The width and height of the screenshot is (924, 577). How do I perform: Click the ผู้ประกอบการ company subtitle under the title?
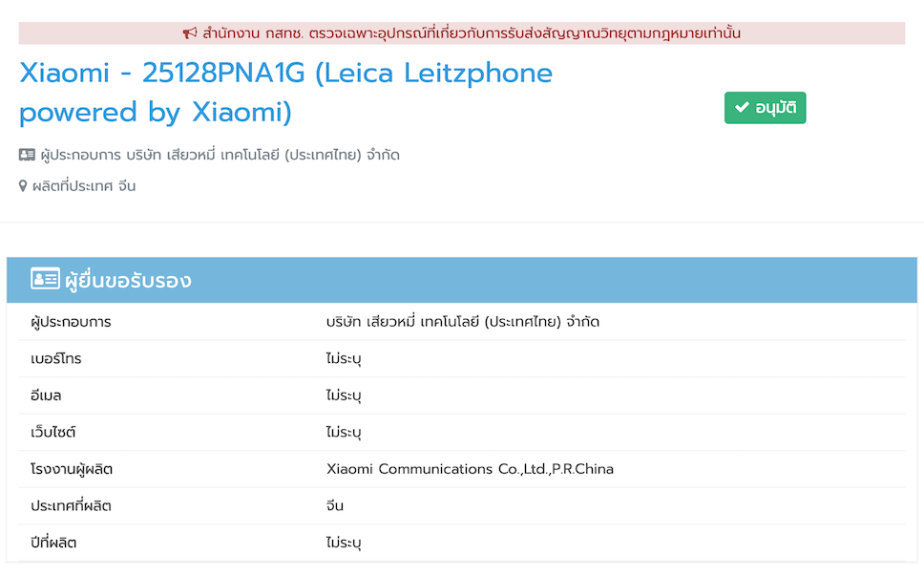click(x=220, y=155)
